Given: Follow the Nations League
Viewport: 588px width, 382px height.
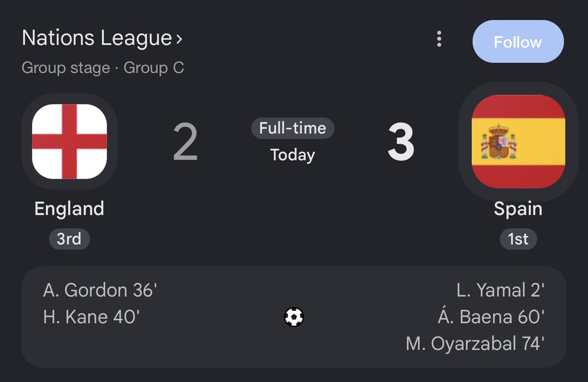Looking at the screenshot, I should pos(518,42).
